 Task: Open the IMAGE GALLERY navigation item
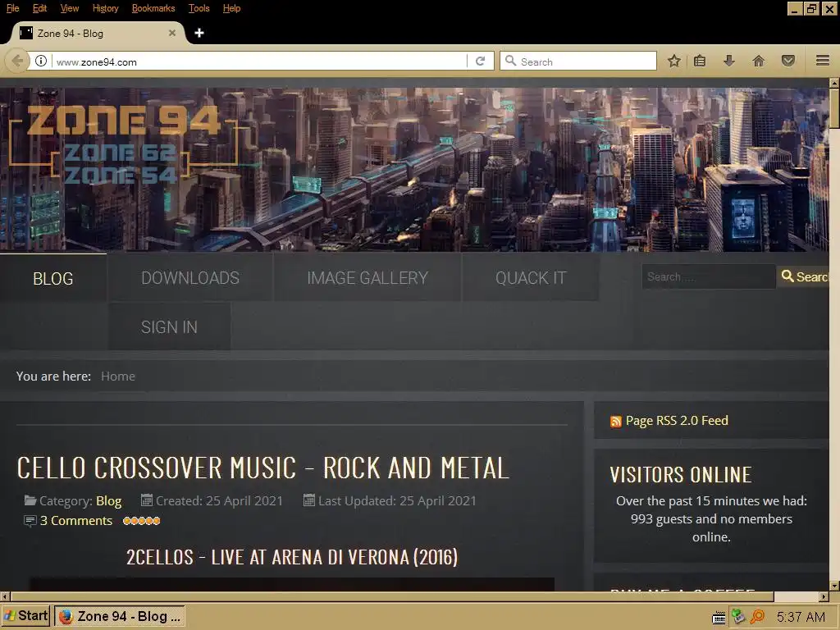[367, 277]
